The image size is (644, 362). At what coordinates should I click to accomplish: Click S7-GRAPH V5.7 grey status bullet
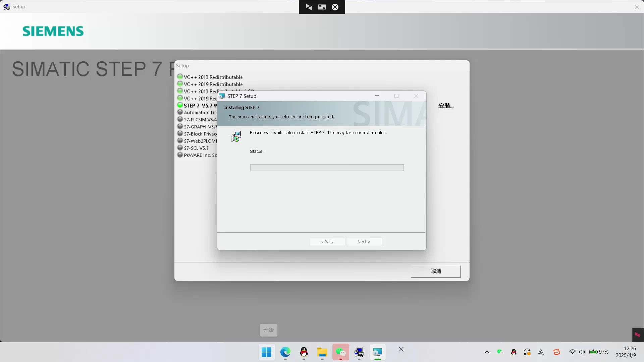point(180,126)
